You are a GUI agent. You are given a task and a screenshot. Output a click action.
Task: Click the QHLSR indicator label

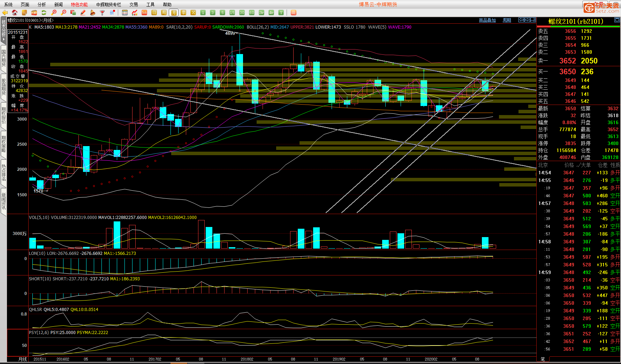[35, 310]
